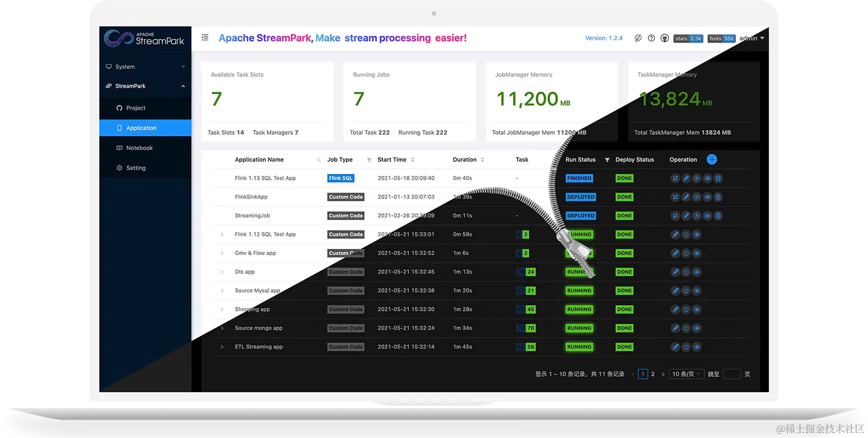Open the 10 条/页 page size dropdown
868x438 pixels.
[686, 374]
